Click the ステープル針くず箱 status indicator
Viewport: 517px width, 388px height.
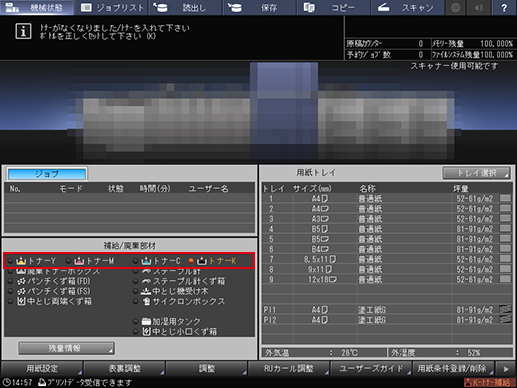135,281
